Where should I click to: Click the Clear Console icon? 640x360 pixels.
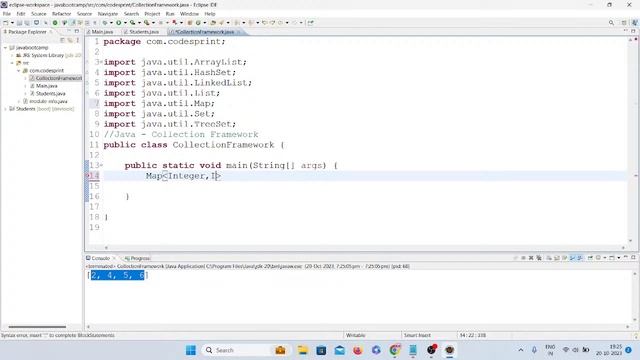(x=549, y=258)
